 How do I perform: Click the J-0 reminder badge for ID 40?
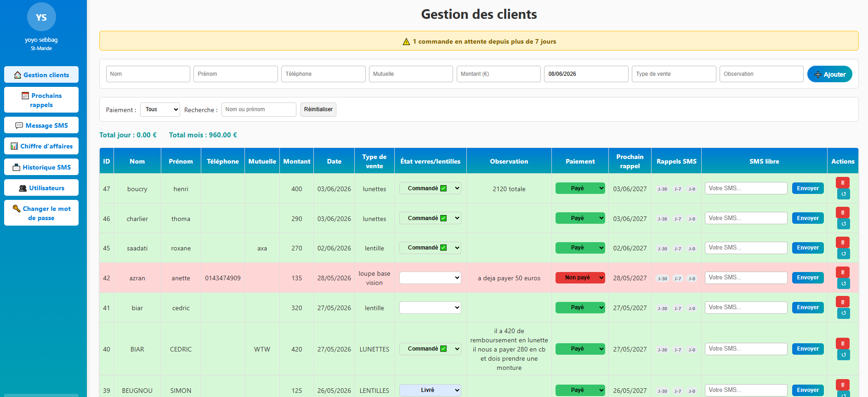pyautogui.click(x=692, y=350)
